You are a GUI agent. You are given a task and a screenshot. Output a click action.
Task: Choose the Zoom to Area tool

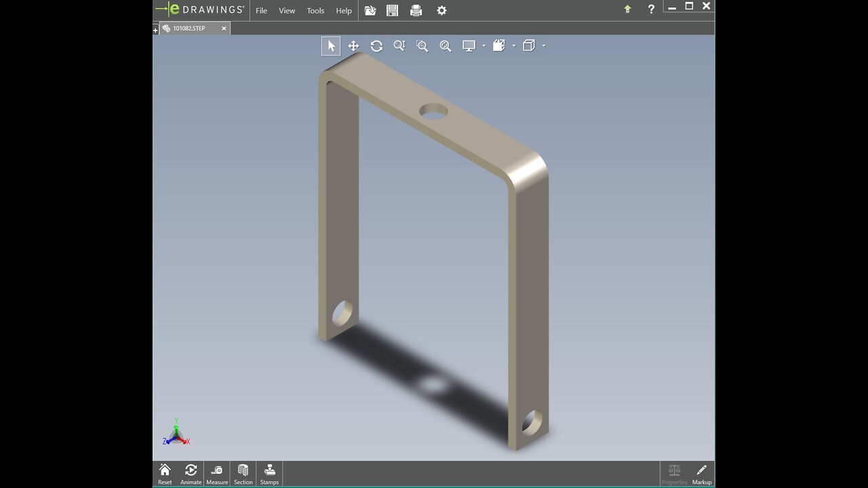[422, 46]
